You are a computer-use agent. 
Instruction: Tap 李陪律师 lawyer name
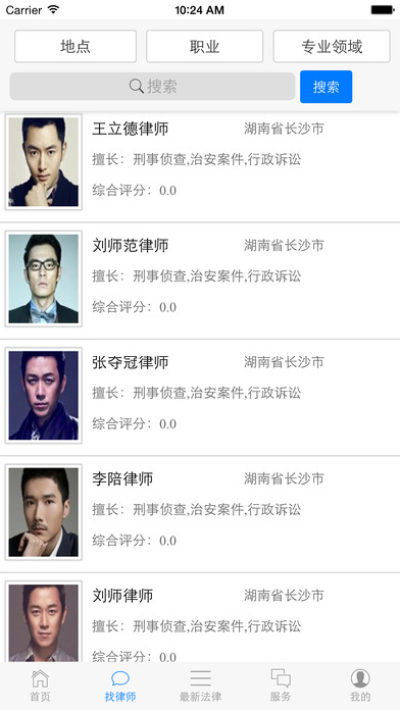coord(123,479)
